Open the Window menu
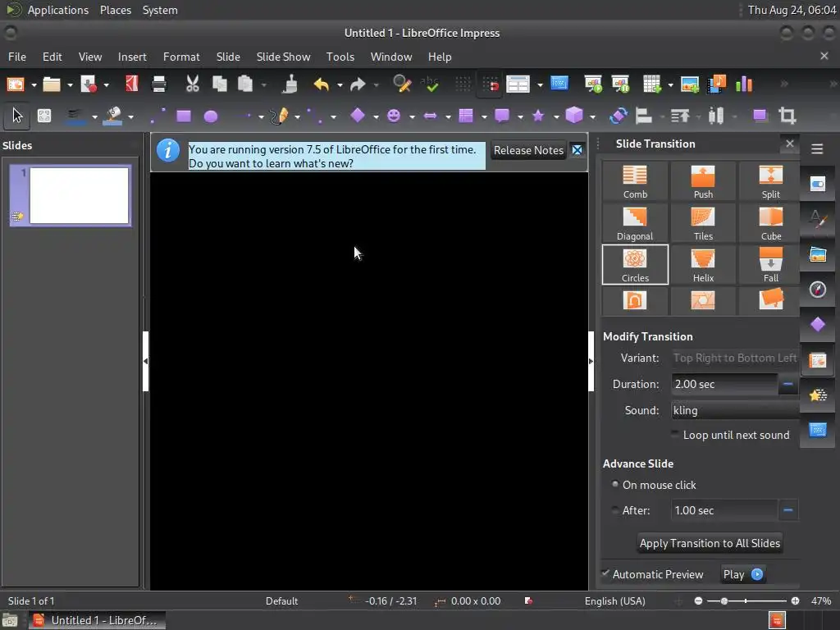The image size is (840, 630). pyautogui.click(x=391, y=57)
